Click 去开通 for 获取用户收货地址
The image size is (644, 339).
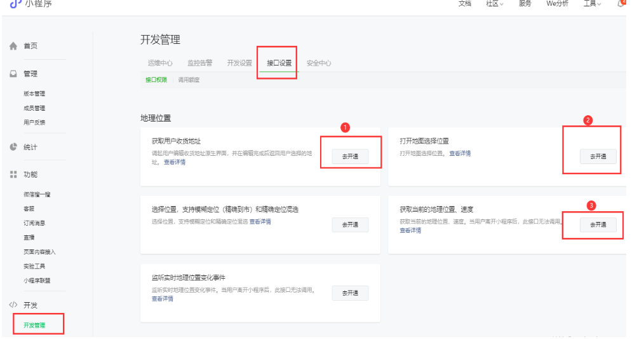[x=350, y=156]
